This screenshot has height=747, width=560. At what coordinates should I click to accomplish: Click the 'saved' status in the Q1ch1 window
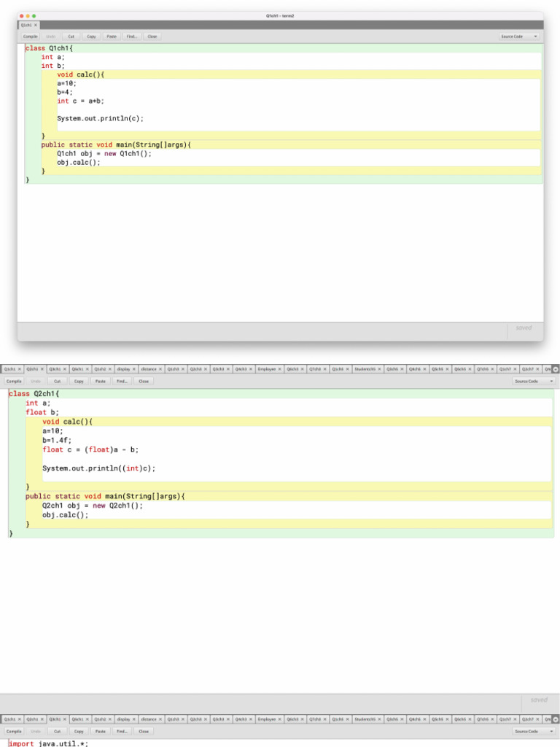tap(524, 328)
